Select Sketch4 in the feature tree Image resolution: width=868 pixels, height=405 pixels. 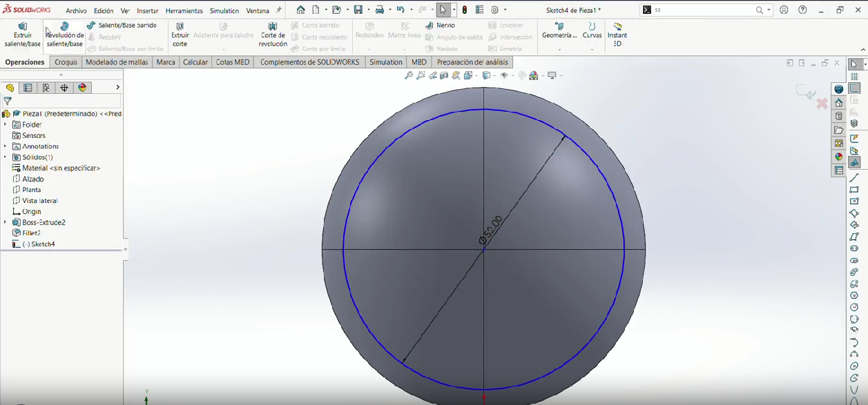(x=34, y=244)
